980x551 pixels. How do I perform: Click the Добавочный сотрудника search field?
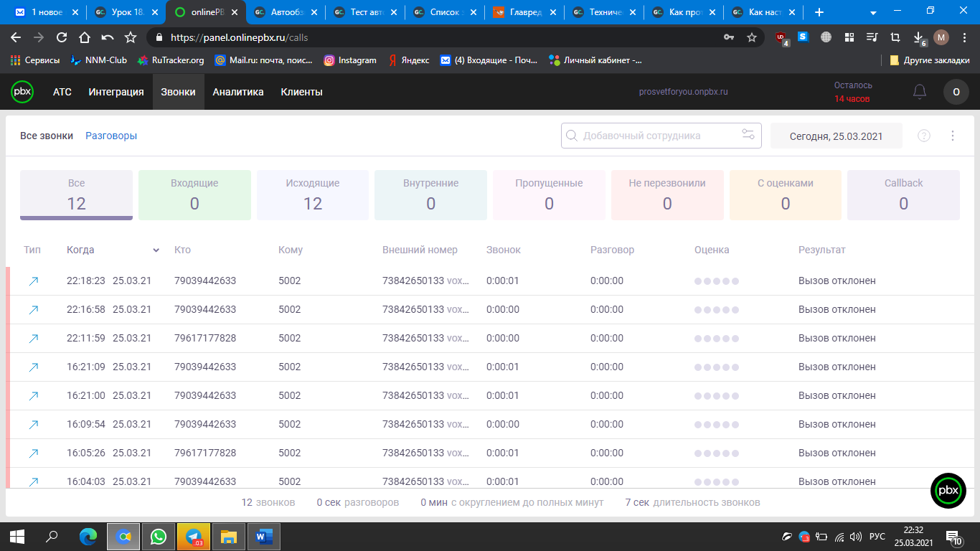click(653, 135)
